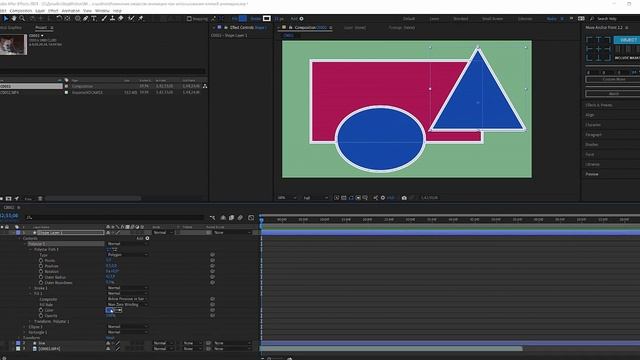Open the Effect menu
640x360 pixels.
53,11
